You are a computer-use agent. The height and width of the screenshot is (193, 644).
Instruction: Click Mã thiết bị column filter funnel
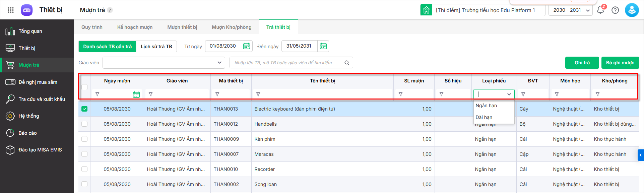(x=217, y=94)
